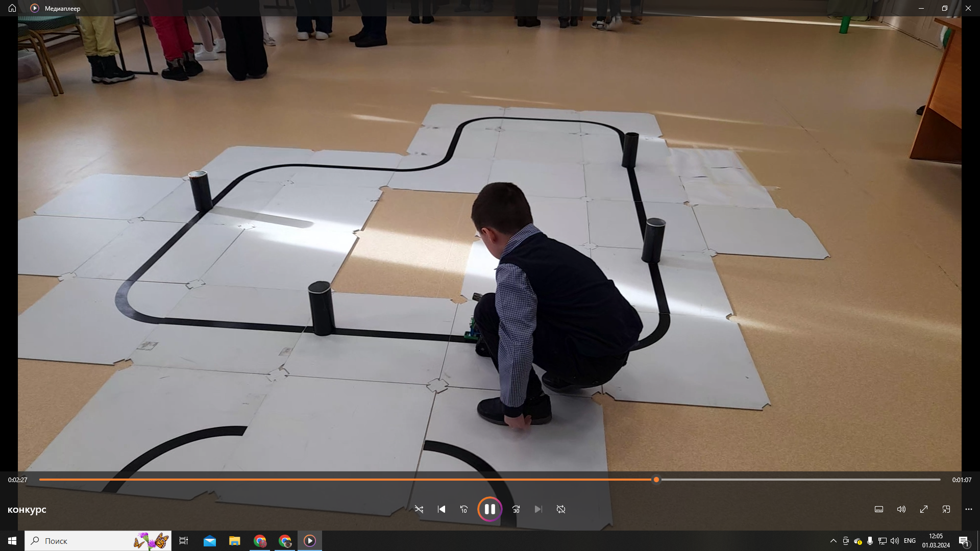Screen dimensions: 980x551
Task: Go to previous track
Action: (442, 509)
